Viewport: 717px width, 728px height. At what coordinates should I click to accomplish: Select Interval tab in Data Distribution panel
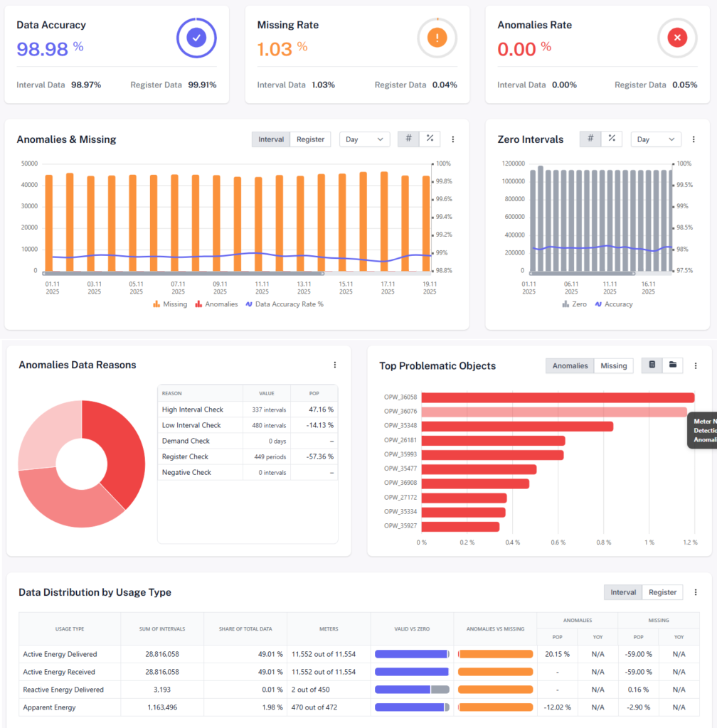(x=623, y=592)
